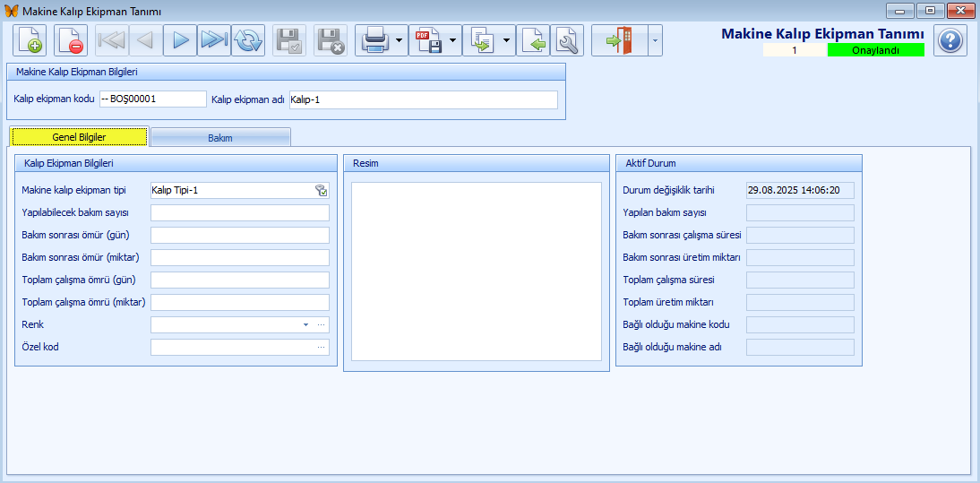Click the delete record icon
This screenshot has height=483, width=980.
click(x=71, y=40)
